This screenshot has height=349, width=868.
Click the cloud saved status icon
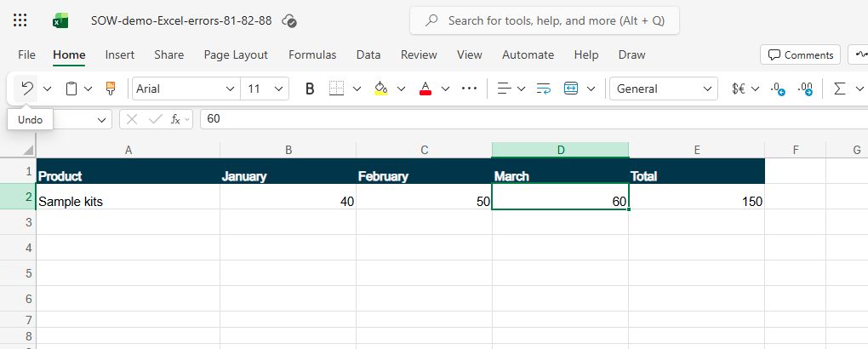289,21
